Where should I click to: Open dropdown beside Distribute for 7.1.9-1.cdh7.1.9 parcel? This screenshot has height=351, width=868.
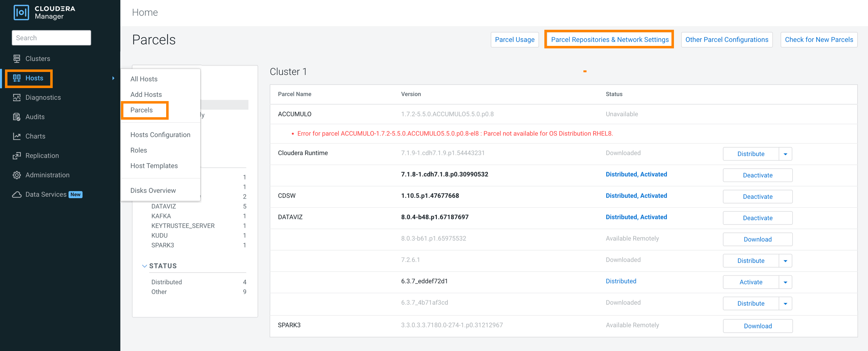pos(785,154)
